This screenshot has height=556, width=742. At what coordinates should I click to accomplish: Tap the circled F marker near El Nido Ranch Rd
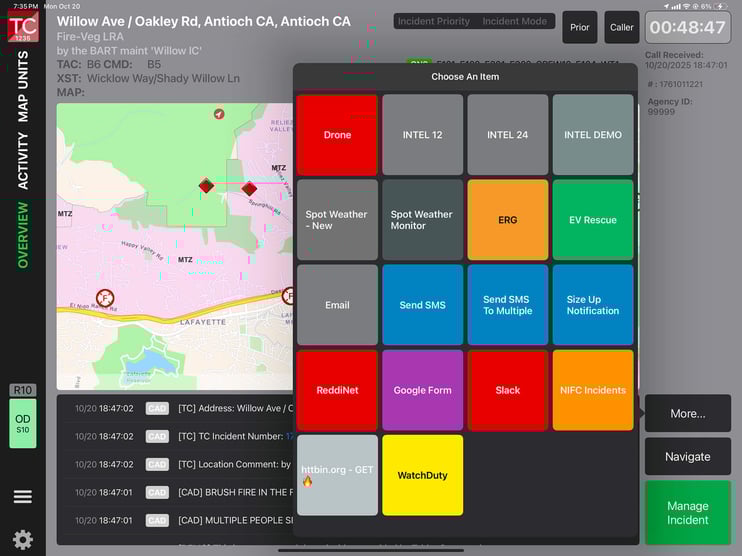105,297
